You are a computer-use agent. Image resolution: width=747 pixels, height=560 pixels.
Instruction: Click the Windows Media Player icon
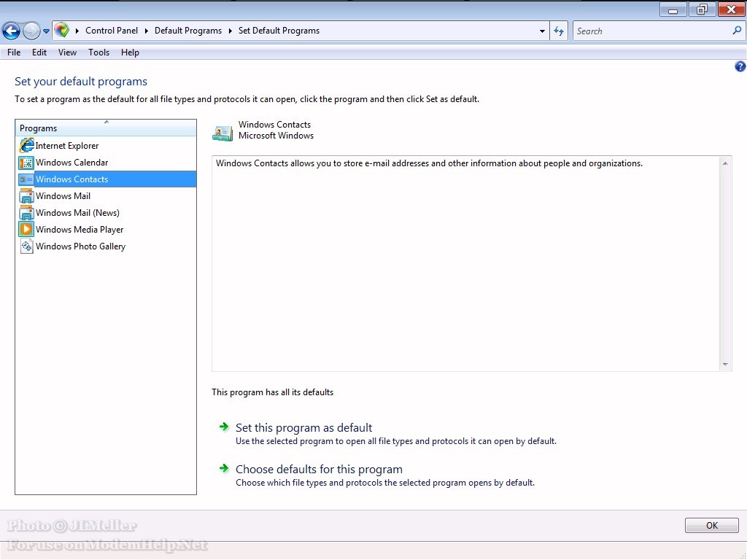(26, 229)
